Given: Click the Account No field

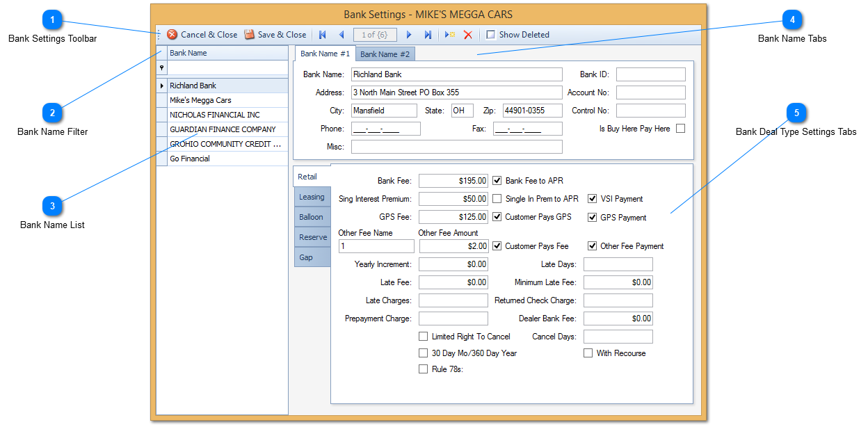Looking at the screenshot, I should [650, 92].
